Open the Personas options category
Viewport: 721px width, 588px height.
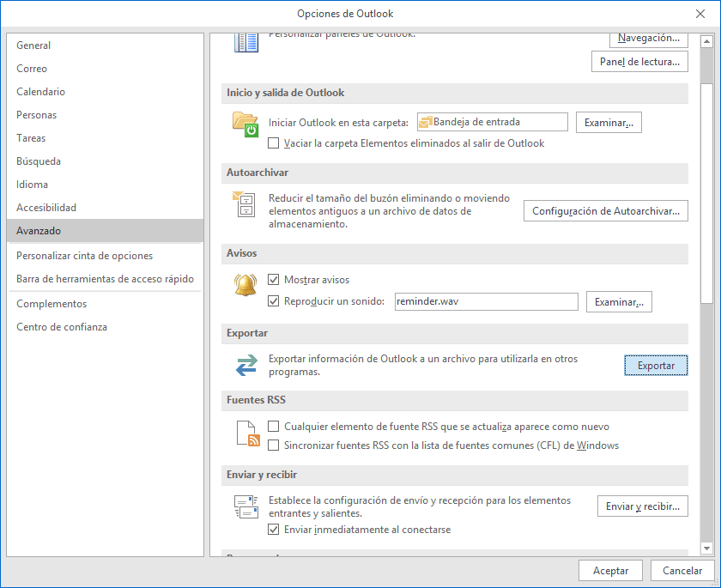pos(106,115)
